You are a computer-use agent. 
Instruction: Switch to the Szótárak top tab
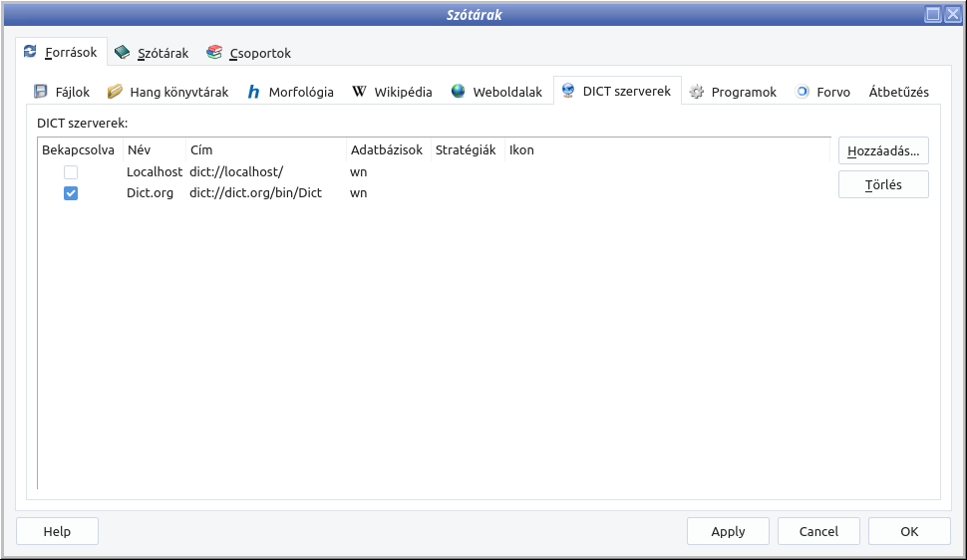151,53
